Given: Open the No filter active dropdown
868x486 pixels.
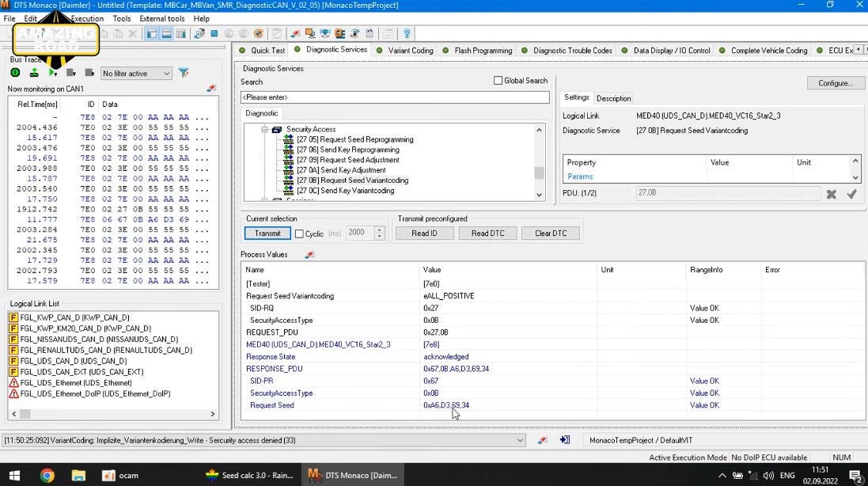Looking at the screenshot, I should point(136,73).
